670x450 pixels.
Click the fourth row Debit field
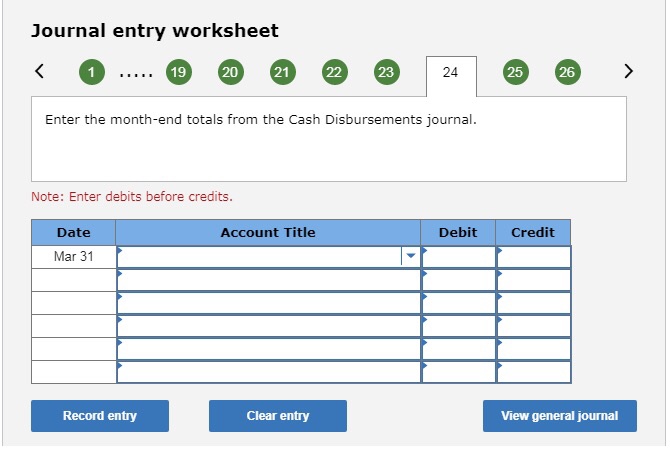point(458,326)
